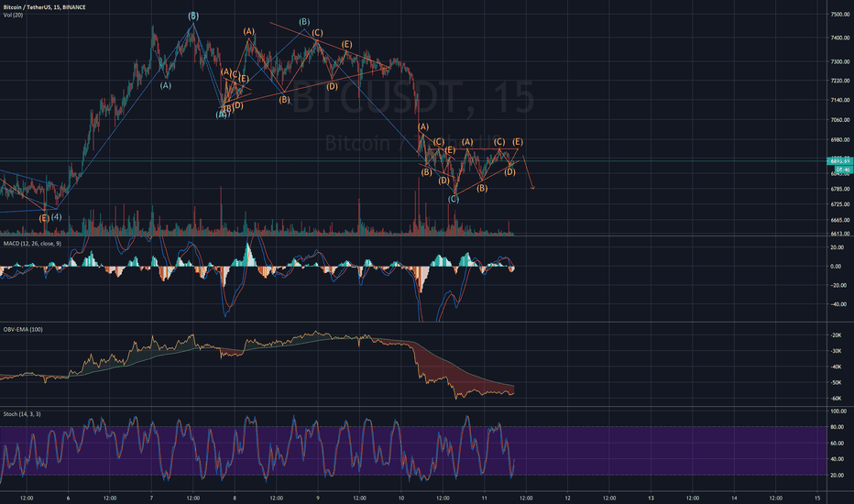
Task: Click the 6725.00 price axis label
Action: (x=839, y=204)
